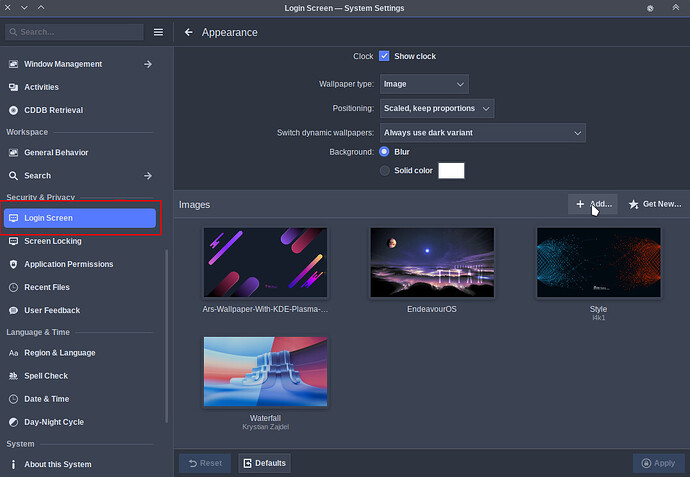This screenshot has height=477, width=690.
Task: Click the sidebar vertical scrollbar
Action: [166, 336]
